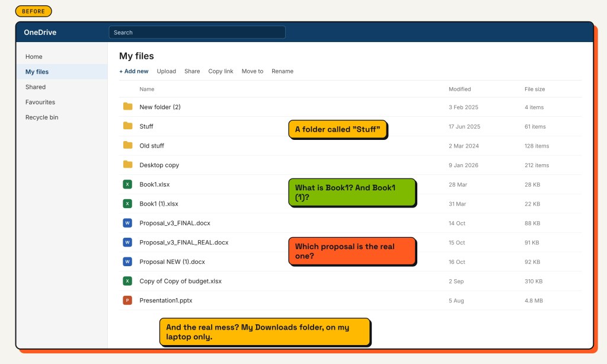Viewport: 607px width, 364px height.
Task: Click Upload in the toolbar
Action: point(167,71)
